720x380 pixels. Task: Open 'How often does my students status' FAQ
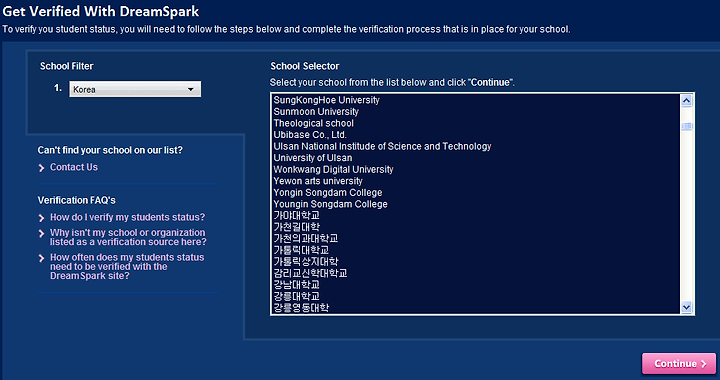(x=127, y=267)
